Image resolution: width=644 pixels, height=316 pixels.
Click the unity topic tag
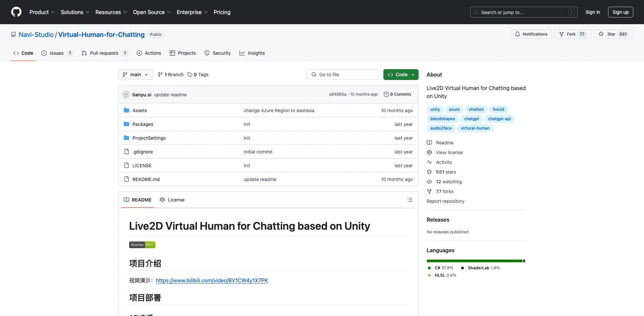pyautogui.click(x=435, y=109)
